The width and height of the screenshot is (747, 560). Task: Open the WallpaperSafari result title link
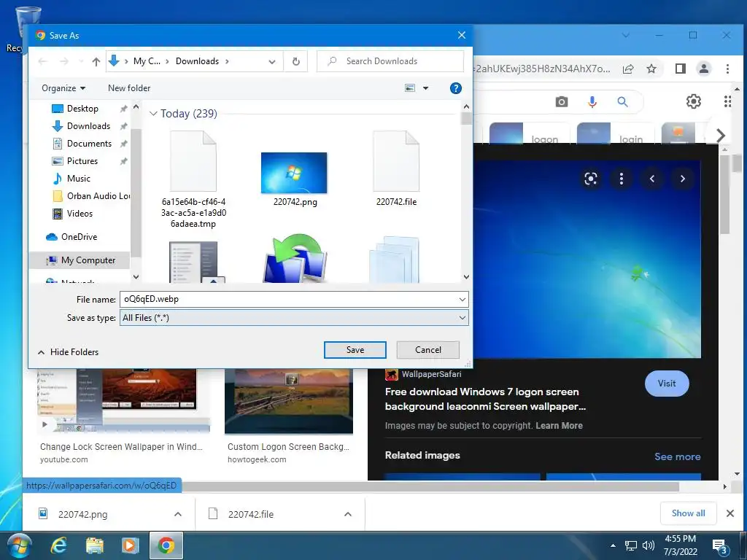(x=485, y=399)
